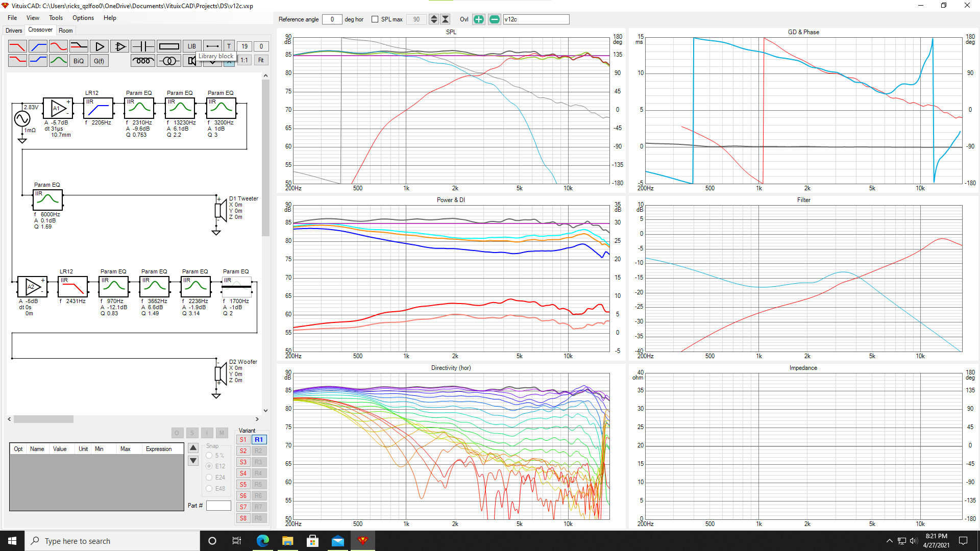Select the red low-shelf filter tool
The height and width of the screenshot is (551, 980).
[x=17, y=61]
